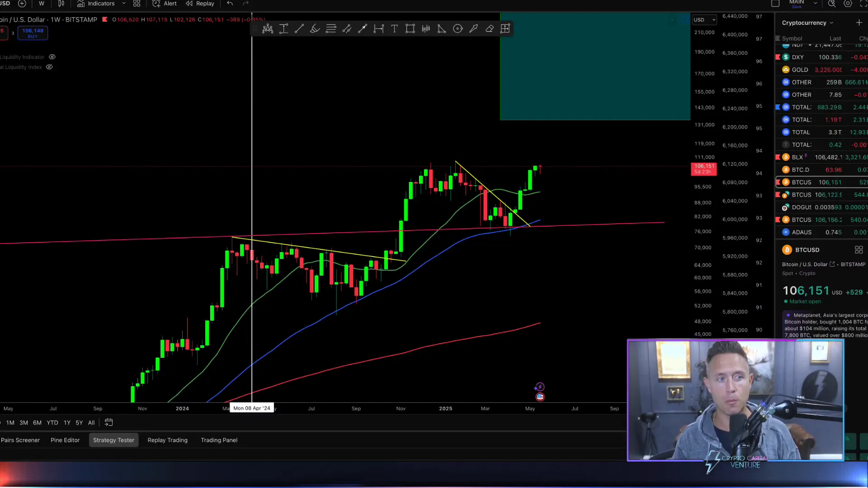Open the BTCUSD details grid icon
This screenshot has width=868, height=488.
coord(859,250)
